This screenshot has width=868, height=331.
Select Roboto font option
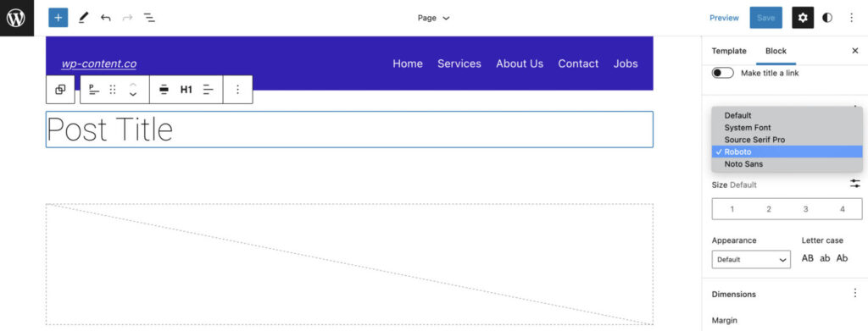[x=787, y=152]
